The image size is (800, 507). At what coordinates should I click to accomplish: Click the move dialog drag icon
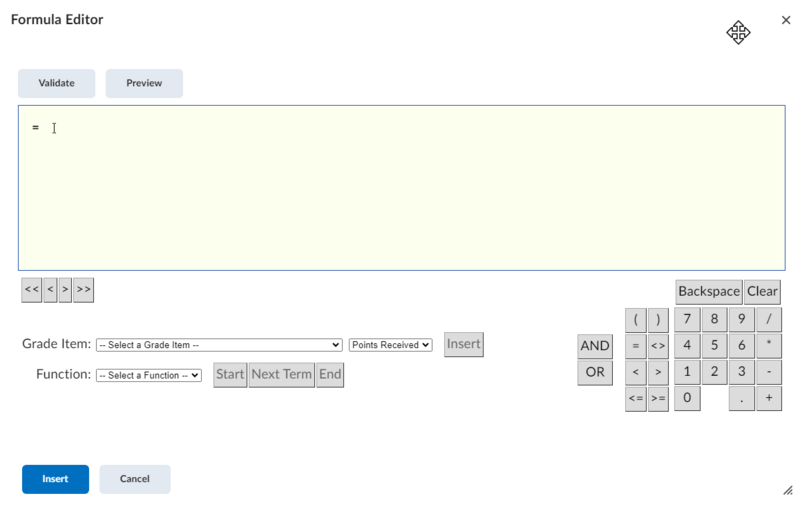click(x=738, y=33)
